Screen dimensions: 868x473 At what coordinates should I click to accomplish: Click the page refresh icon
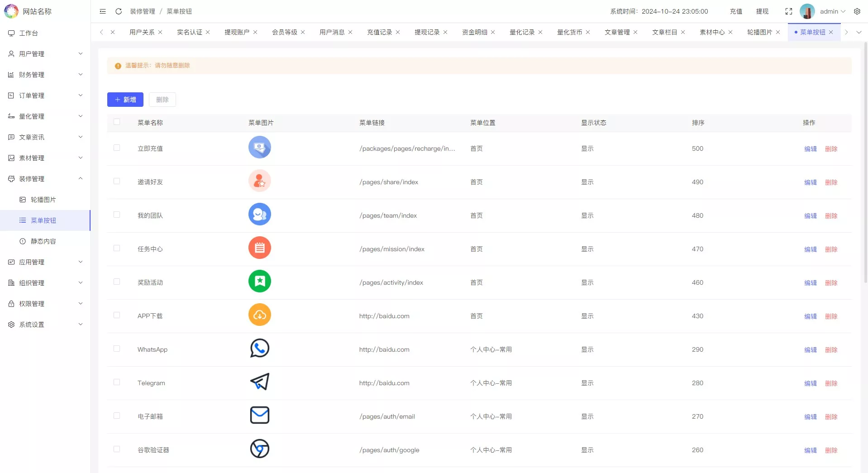[x=118, y=11]
